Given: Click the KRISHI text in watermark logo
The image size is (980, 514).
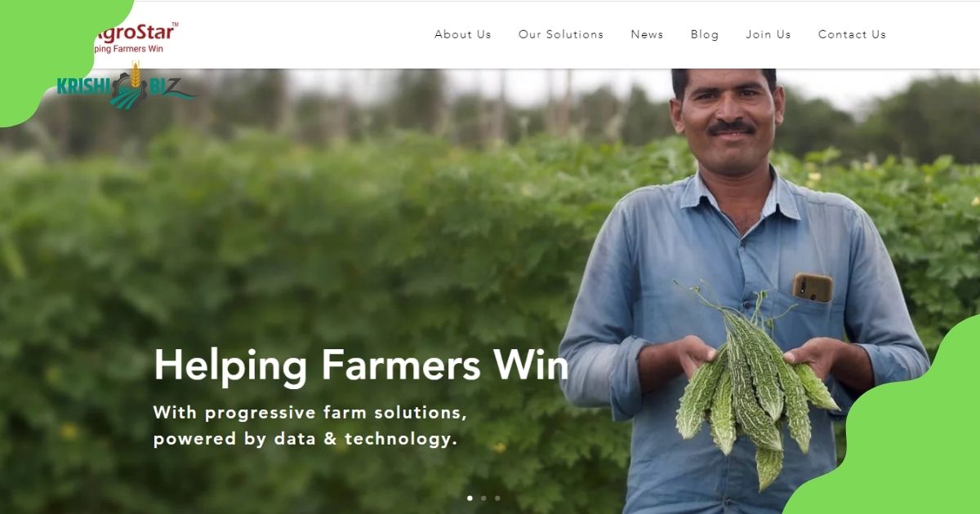Looking at the screenshot, I should (x=82, y=87).
